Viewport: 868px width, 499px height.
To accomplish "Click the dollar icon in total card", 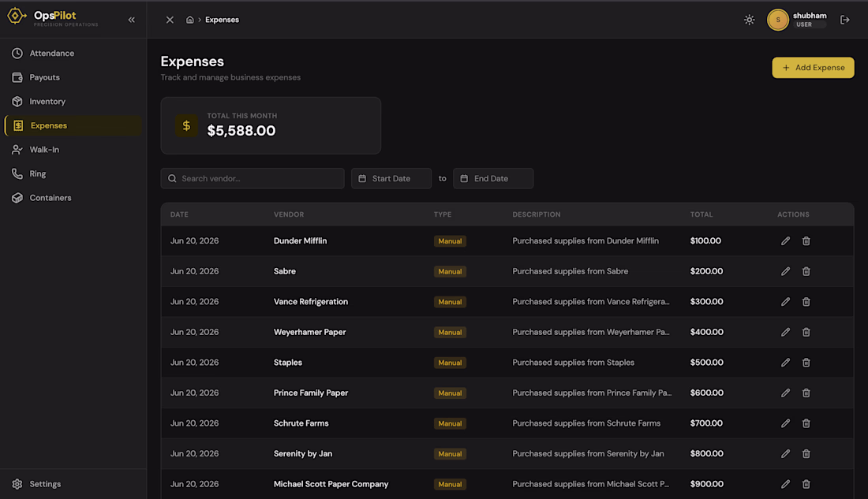I will pos(186,125).
